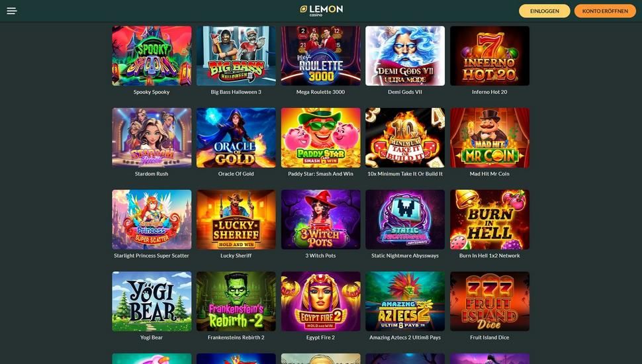Open Static Nightmare Abyssways game image
The height and width of the screenshot is (364, 642).
click(x=405, y=220)
